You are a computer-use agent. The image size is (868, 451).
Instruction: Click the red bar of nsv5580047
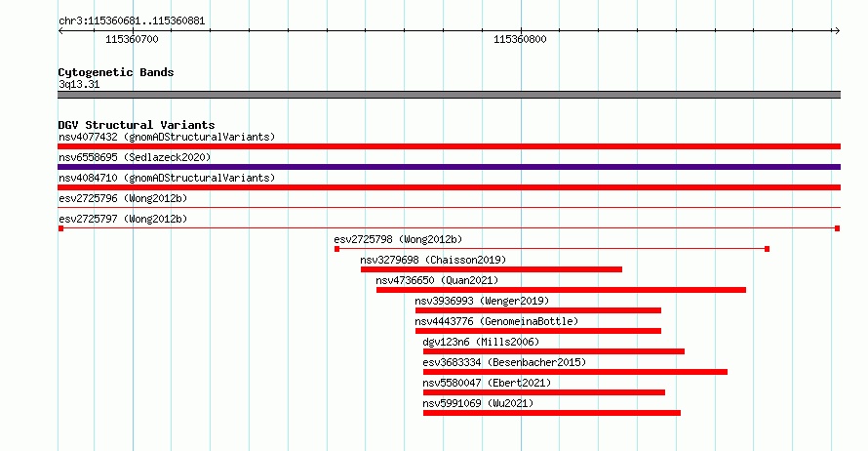click(x=544, y=392)
